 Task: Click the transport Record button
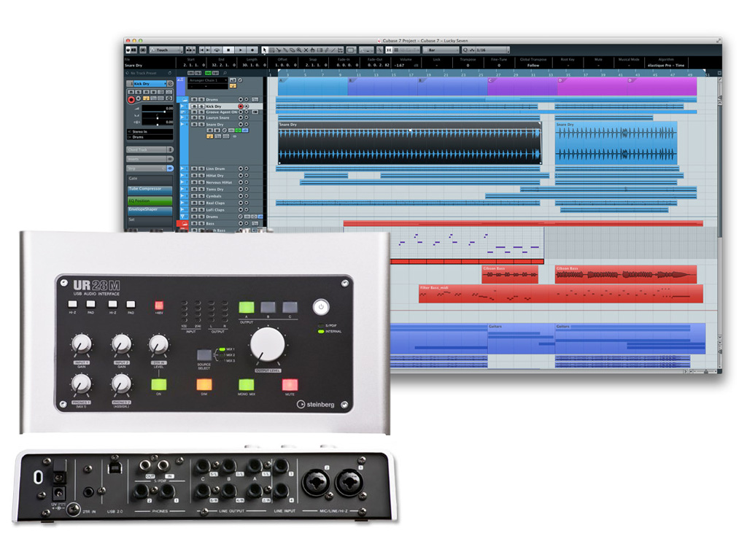(x=252, y=50)
